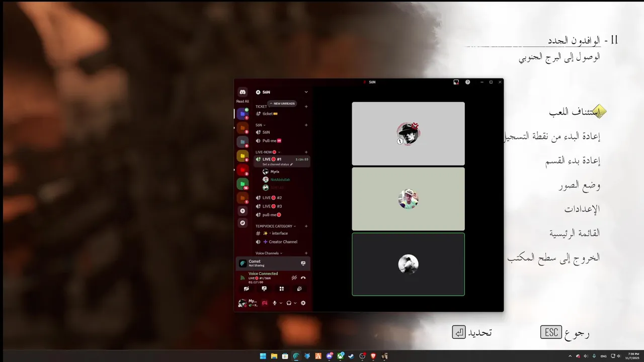Viewport: 644px width, 362px height.
Task: Stream Comet using its screen share icon
Action: (x=303, y=263)
